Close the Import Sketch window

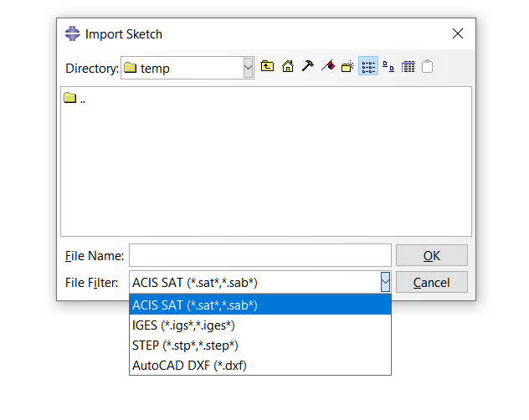coord(458,33)
